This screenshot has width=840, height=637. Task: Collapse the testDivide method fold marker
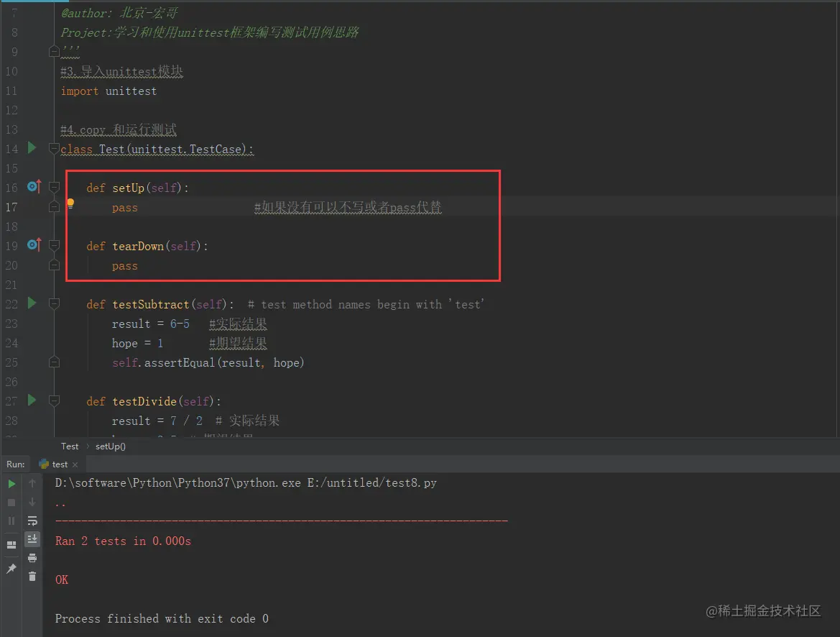[x=54, y=400]
